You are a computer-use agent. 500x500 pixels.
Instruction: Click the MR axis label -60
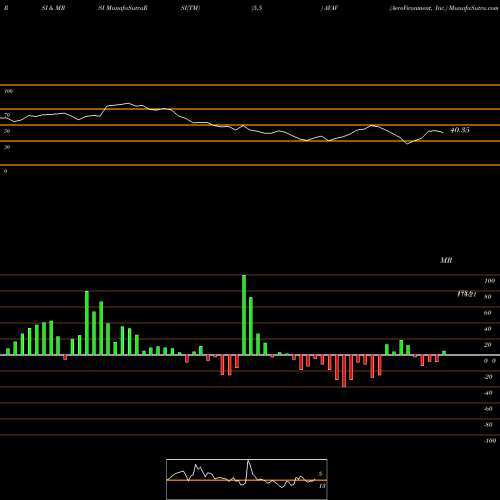click(488, 409)
